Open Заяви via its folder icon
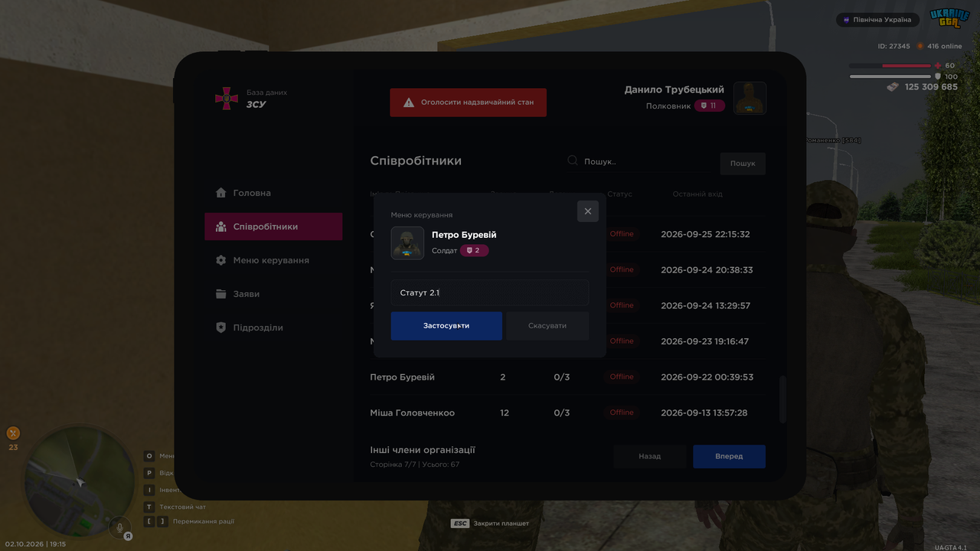980x551 pixels. click(x=221, y=294)
